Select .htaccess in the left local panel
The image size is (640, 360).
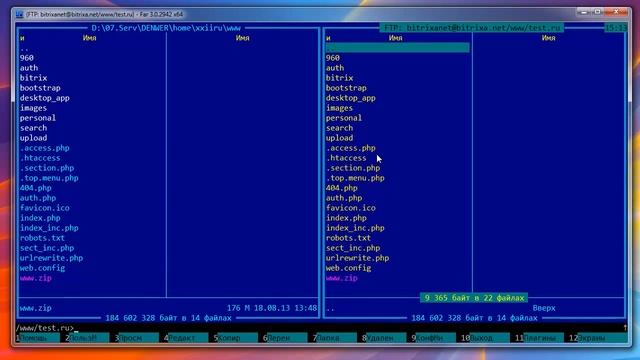coord(40,158)
